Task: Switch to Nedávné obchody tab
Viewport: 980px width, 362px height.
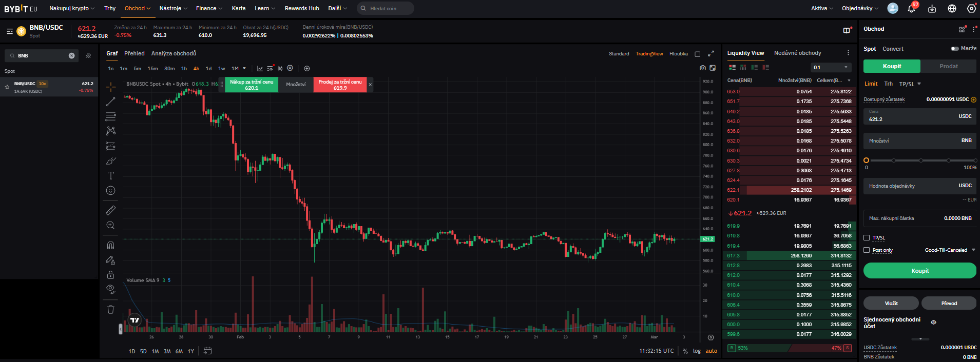Action: (797, 53)
